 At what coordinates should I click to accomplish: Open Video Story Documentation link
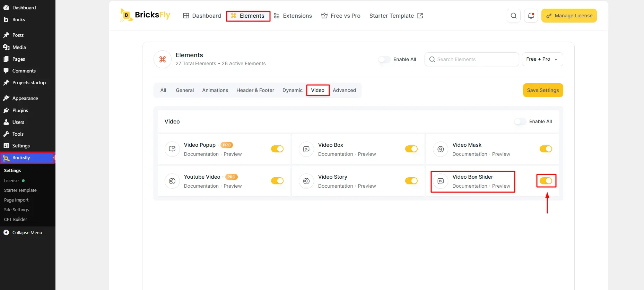point(336,186)
